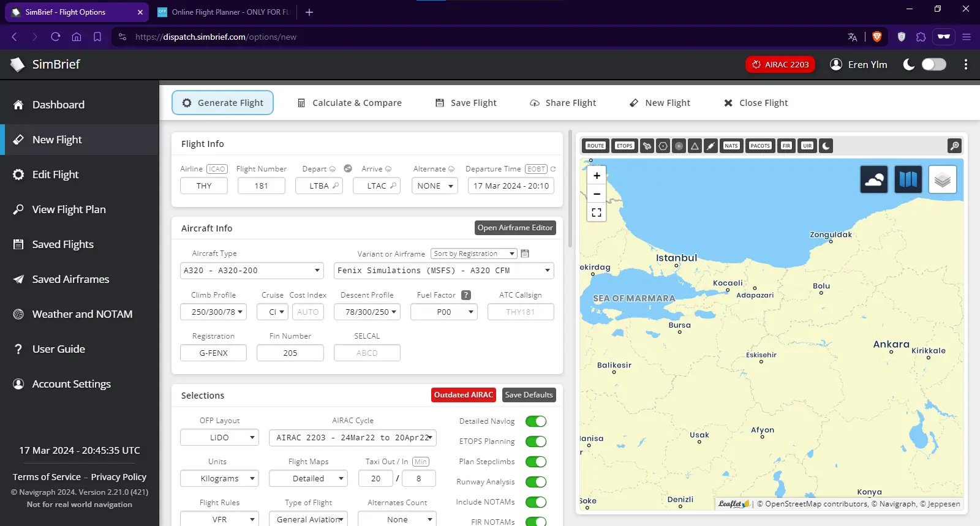This screenshot has width=980, height=526.
Task: Click the Generate Flight button
Action: click(223, 103)
